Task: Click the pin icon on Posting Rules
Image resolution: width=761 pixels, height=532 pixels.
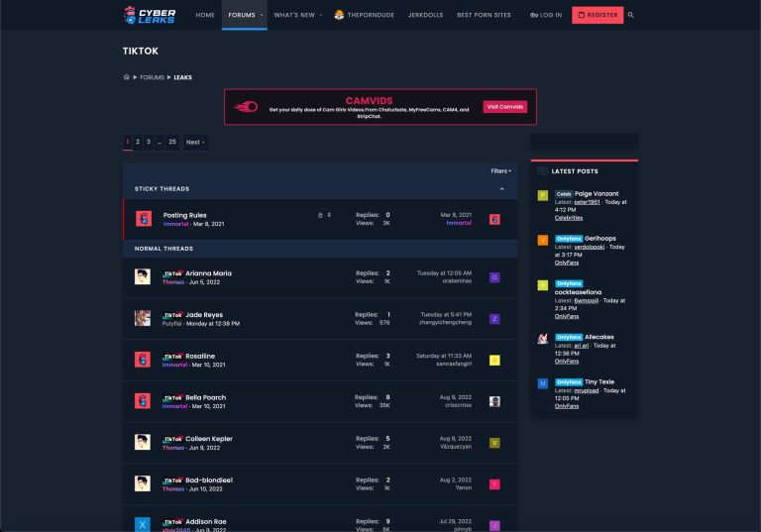Action: click(329, 215)
